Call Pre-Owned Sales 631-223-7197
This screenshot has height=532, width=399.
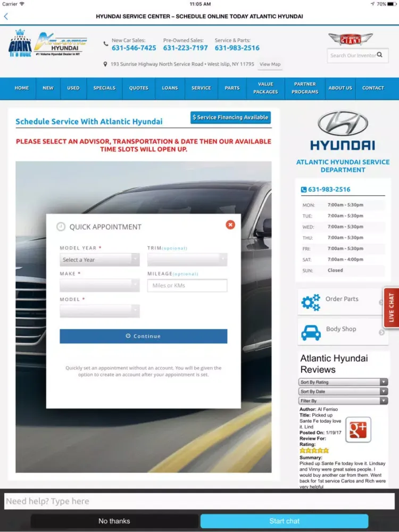(186, 48)
